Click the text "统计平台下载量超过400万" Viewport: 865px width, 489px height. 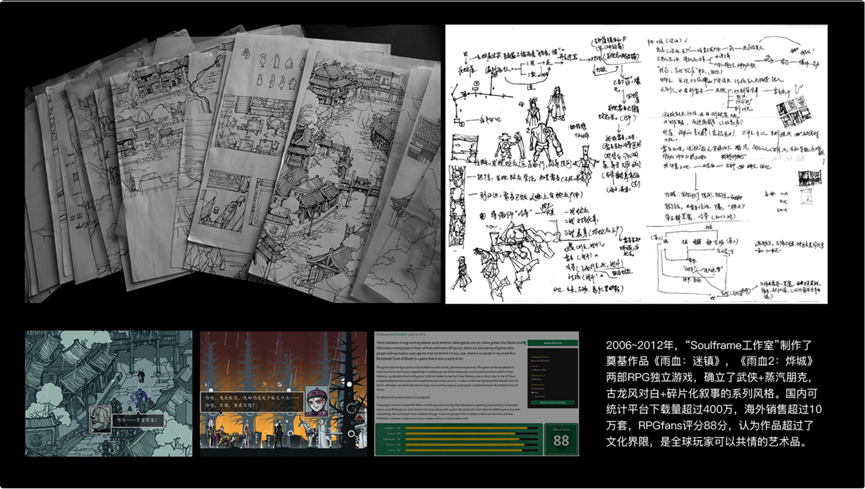[x=668, y=410]
